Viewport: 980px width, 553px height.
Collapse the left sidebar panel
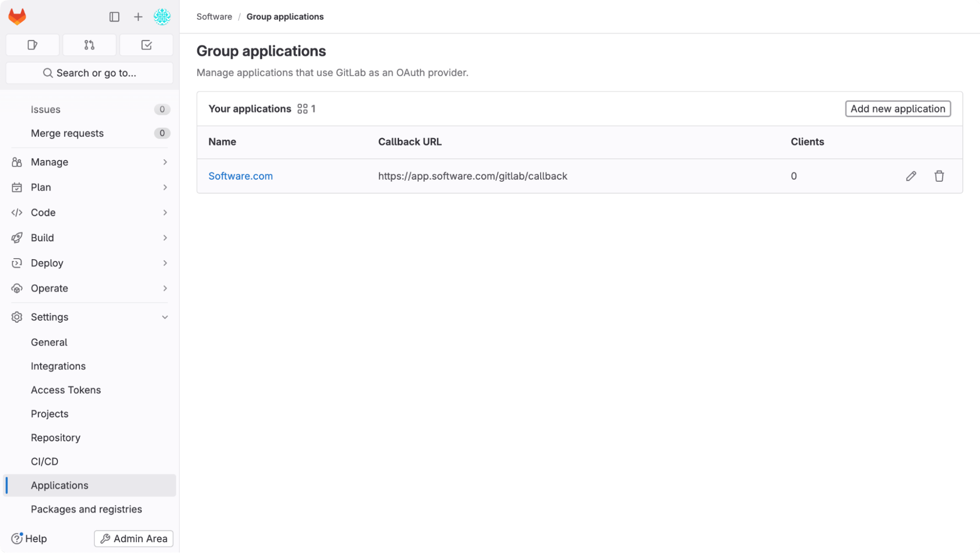click(x=114, y=16)
